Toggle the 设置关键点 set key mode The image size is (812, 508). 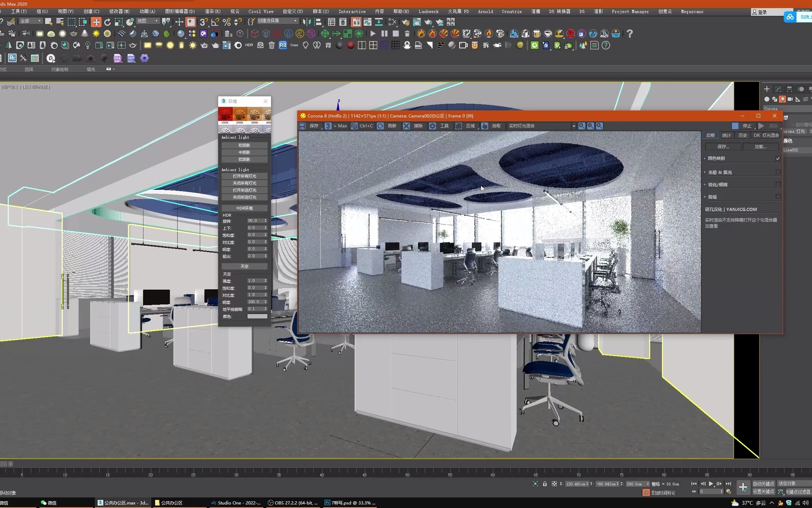(x=763, y=491)
